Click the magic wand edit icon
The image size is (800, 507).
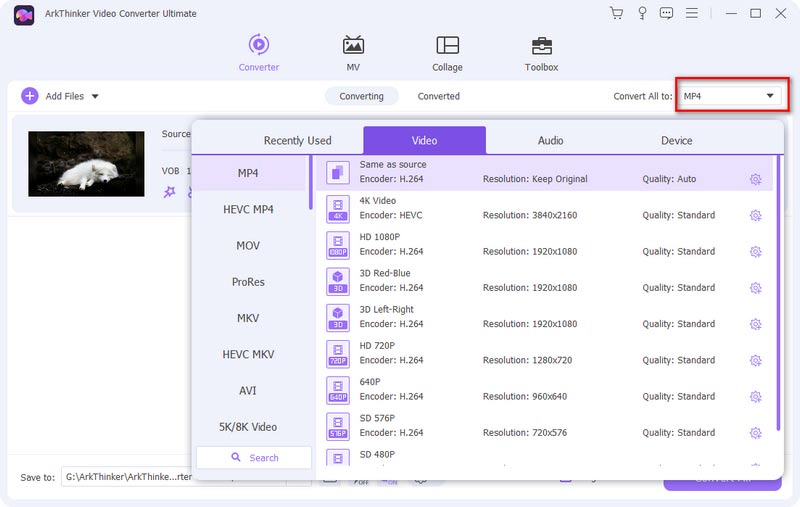click(169, 192)
